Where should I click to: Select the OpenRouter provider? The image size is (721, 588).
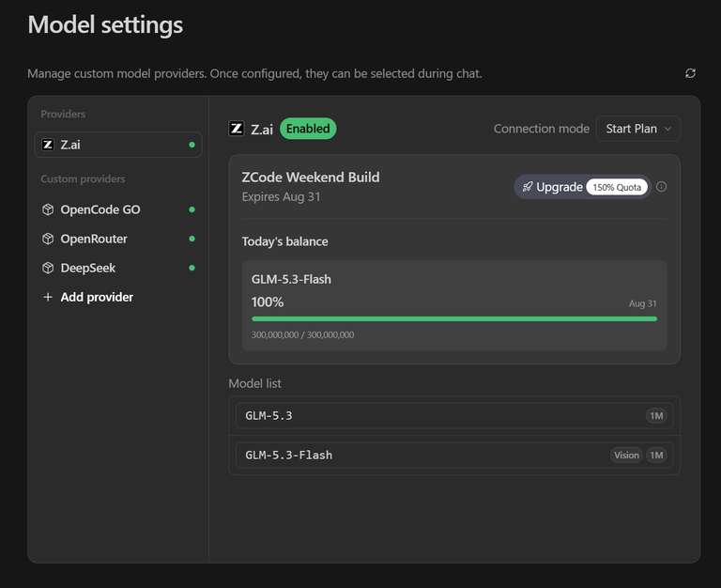pyautogui.click(x=118, y=239)
